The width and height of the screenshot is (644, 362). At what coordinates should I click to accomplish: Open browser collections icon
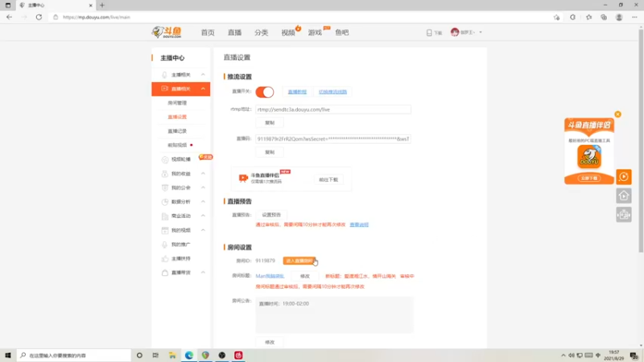[x=604, y=17]
